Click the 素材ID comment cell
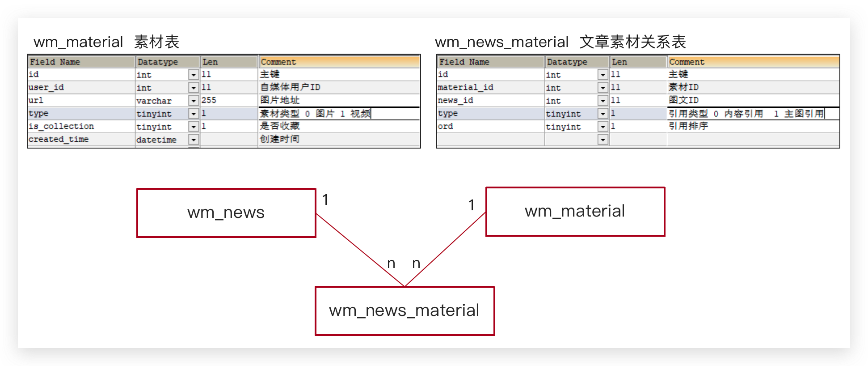This screenshot has width=868, height=366. pos(753,87)
